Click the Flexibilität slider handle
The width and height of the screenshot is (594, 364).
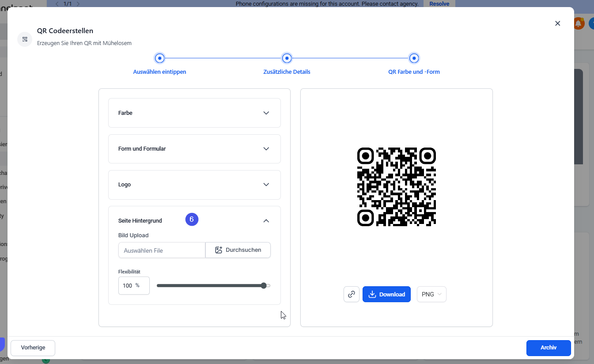tap(264, 286)
